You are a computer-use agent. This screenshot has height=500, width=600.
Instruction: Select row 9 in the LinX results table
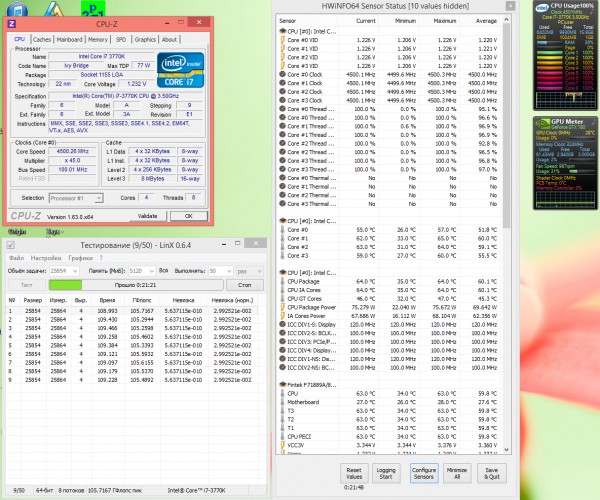(x=132, y=380)
